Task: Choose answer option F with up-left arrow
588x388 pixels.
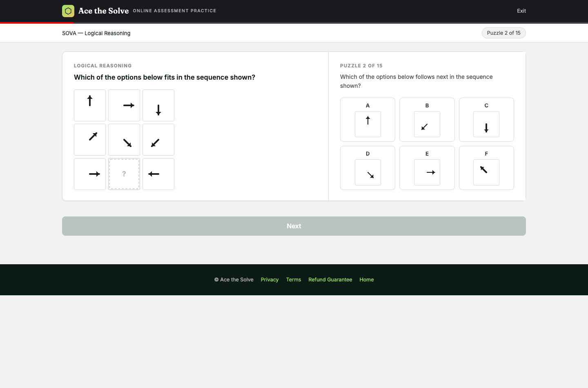Action: (486, 168)
